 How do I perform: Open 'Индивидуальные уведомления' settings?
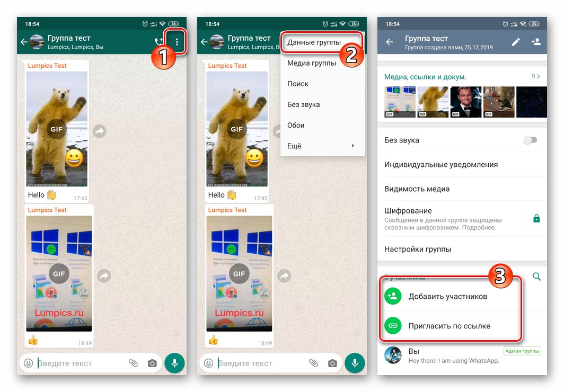462,165
